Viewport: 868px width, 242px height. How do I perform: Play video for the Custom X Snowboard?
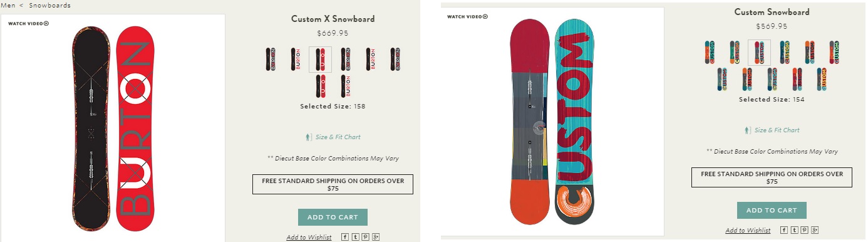28,24
